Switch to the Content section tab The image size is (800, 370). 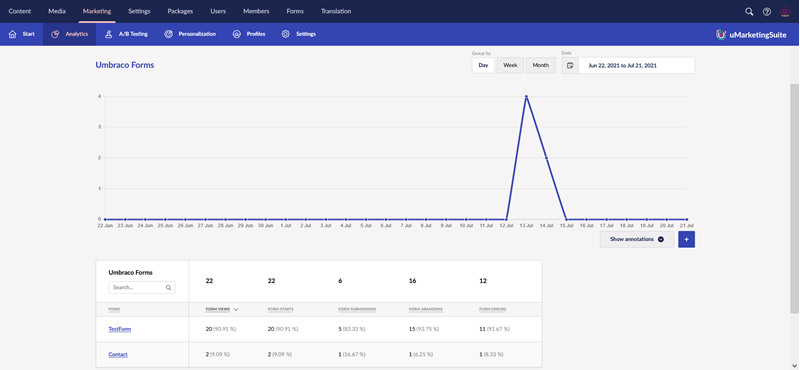pyautogui.click(x=20, y=11)
